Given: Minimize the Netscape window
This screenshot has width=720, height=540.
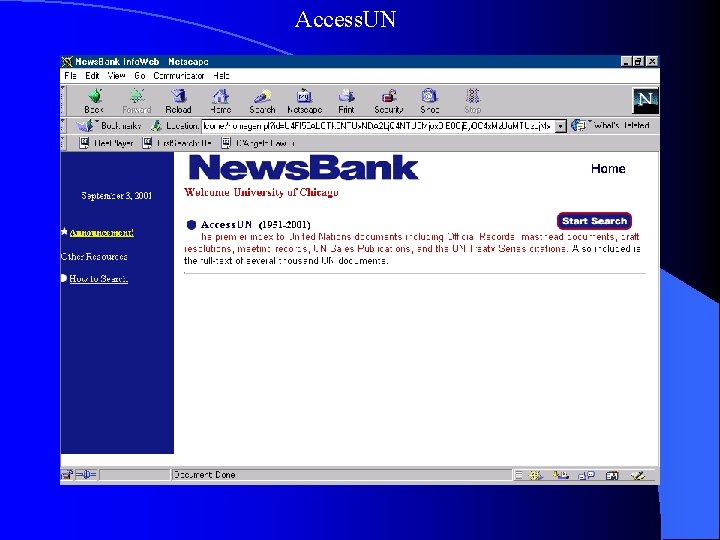Looking at the screenshot, I should tap(626, 62).
